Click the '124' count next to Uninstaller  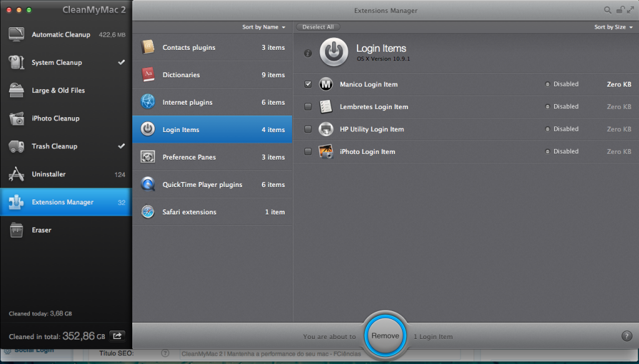tap(120, 175)
